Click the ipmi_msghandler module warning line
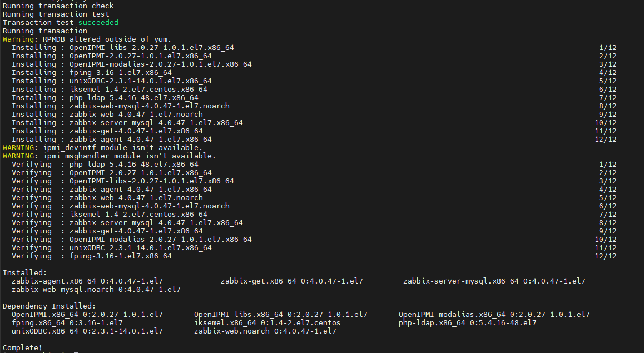This screenshot has height=353, width=644. [x=109, y=156]
